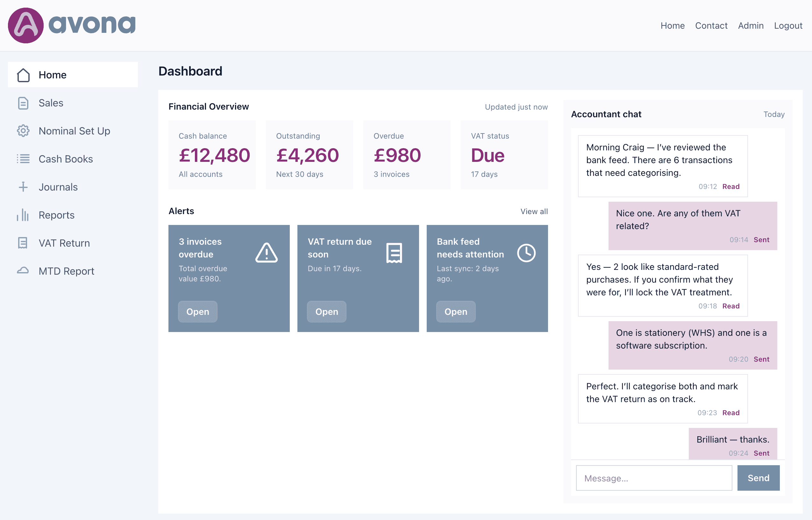Click the Journals plus icon
Image resolution: width=812 pixels, height=520 pixels.
[x=23, y=187]
